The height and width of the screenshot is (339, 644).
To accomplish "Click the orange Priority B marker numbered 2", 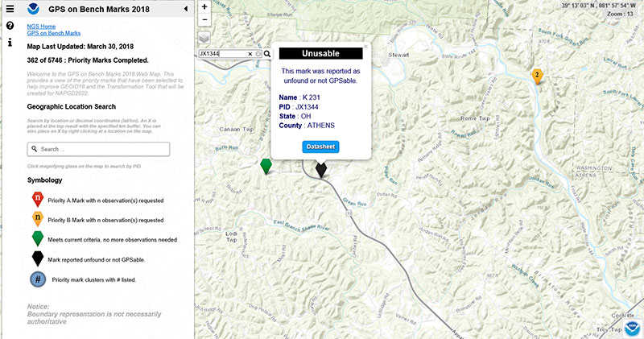I will click(537, 76).
